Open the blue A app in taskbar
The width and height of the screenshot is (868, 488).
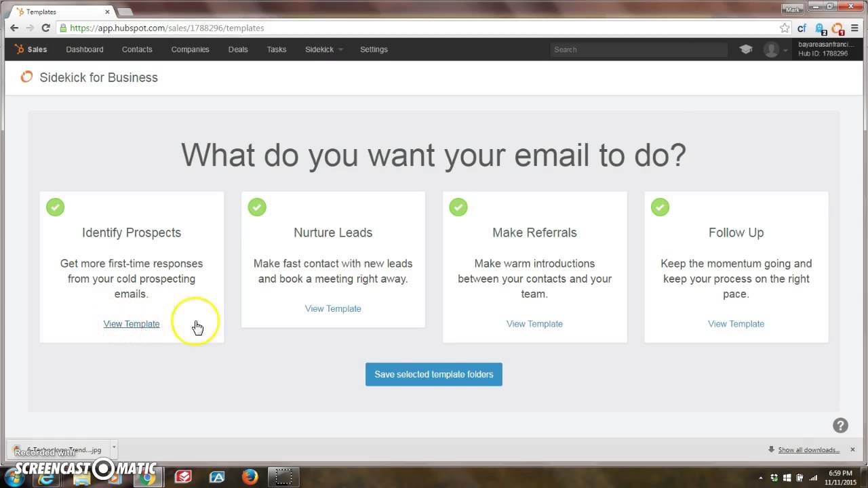[x=217, y=477]
